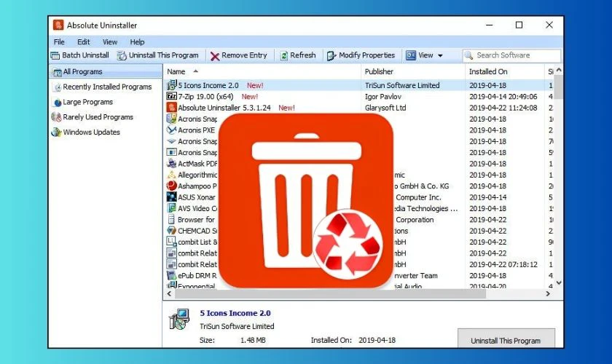Close the Absolute Uninstaller window
The width and height of the screenshot is (612, 364).
pyautogui.click(x=549, y=25)
